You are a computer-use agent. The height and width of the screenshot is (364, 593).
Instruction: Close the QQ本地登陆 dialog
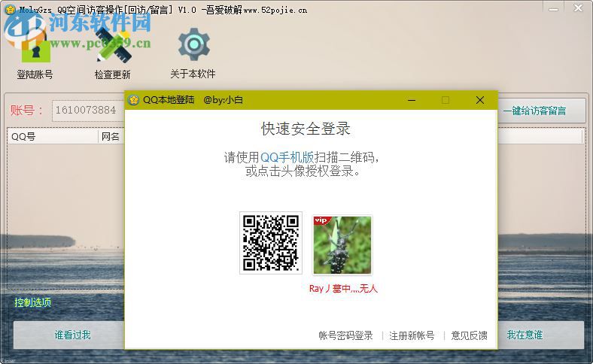click(x=480, y=100)
